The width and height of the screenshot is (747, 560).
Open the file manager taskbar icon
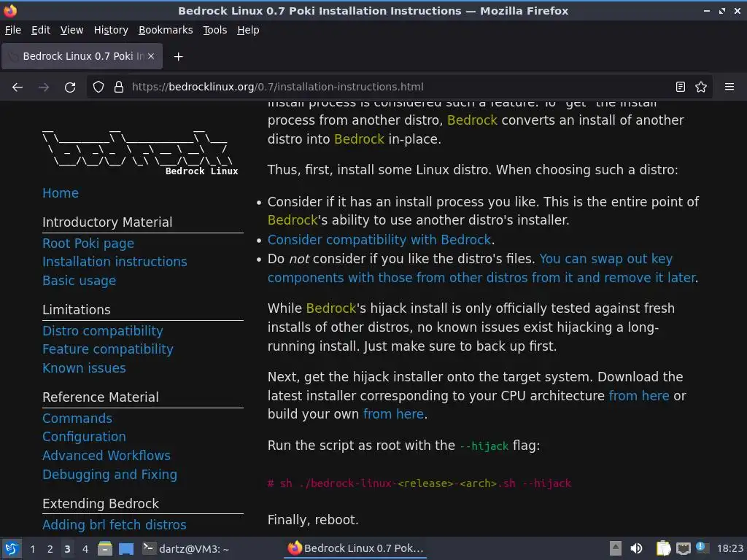[x=105, y=548]
